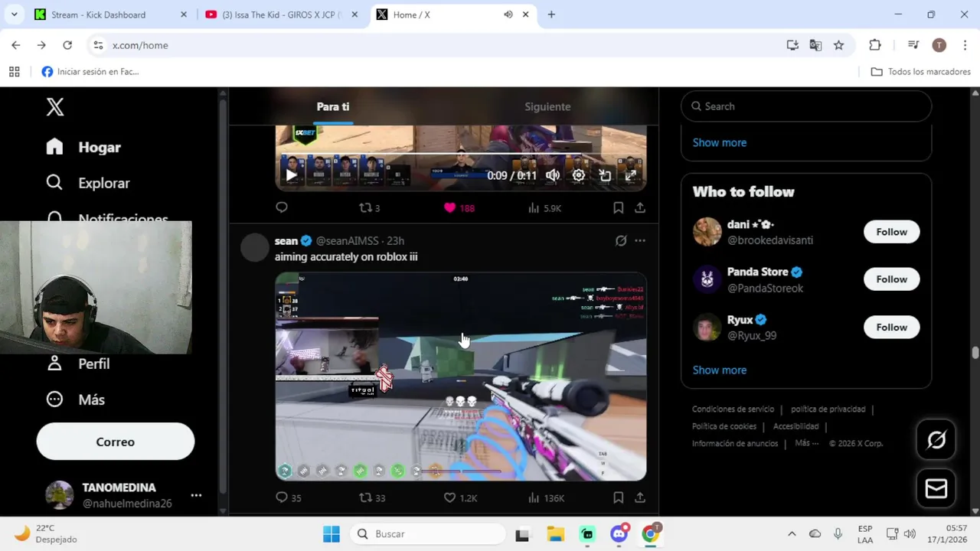Bookmark sean's post
Image resolution: width=980 pixels, height=551 pixels.
pyautogui.click(x=618, y=497)
